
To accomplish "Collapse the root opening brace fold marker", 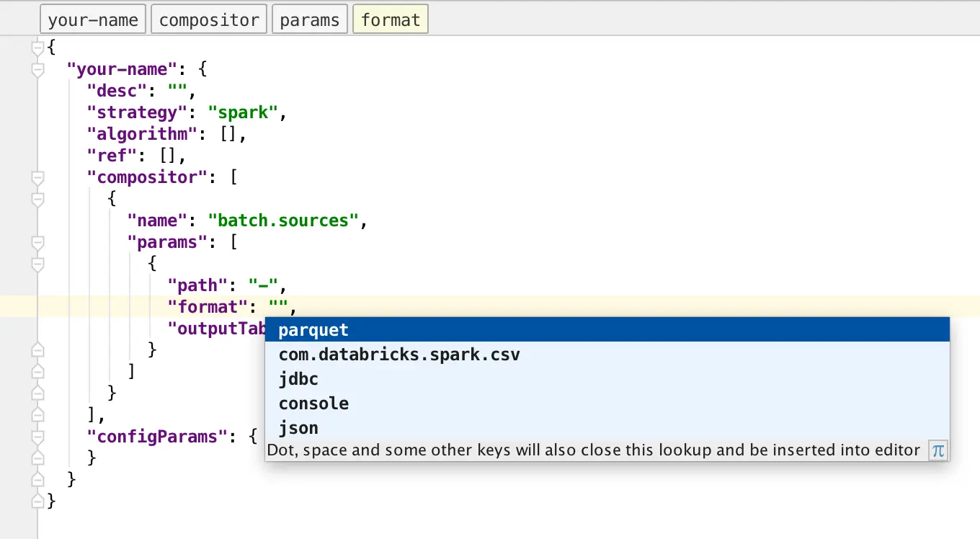I will coord(38,48).
